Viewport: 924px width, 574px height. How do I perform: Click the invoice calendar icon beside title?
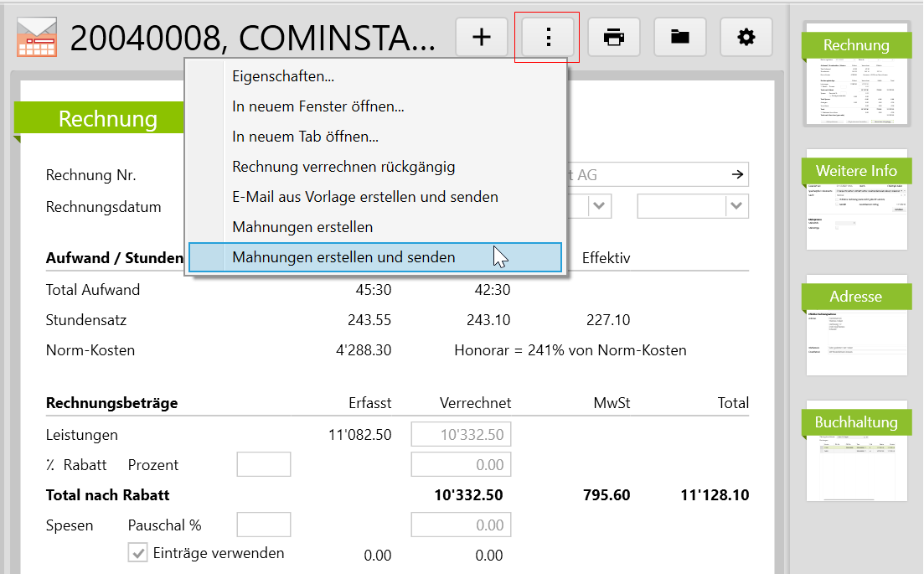(x=38, y=38)
